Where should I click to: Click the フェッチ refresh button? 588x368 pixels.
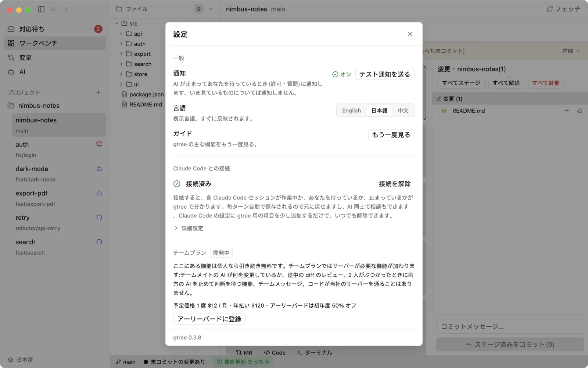click(x=563, y=9)
